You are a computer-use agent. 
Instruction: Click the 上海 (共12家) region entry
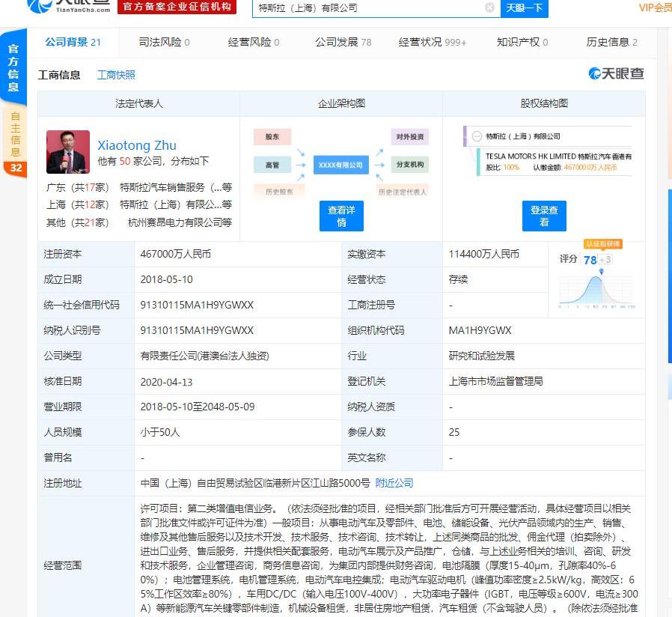click(x=78, y=204)
